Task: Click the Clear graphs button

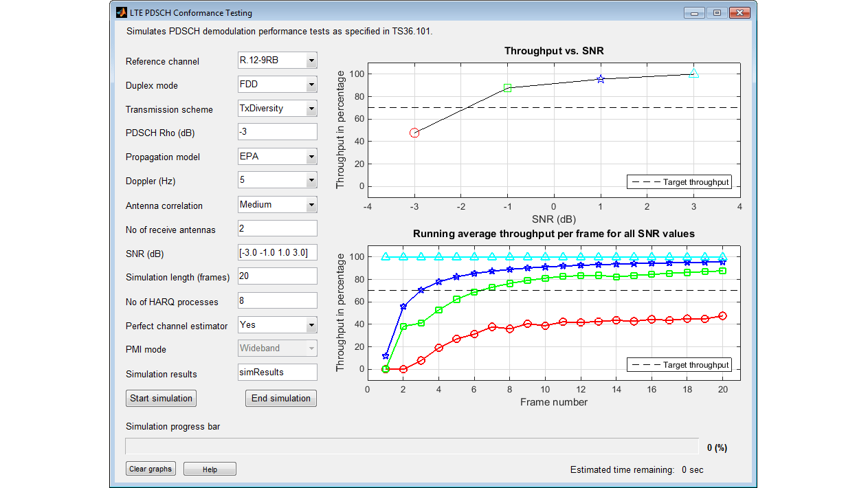Action: [x=151, y=469]
